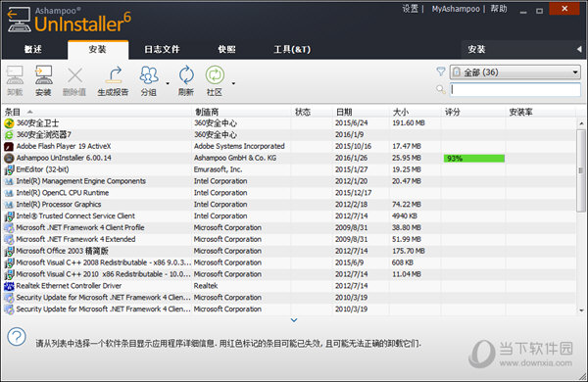This screenshot has height=382, width=588.
Task: Click the Emurasoft, Inc. manufacturer cell
Action: (218, 169)
